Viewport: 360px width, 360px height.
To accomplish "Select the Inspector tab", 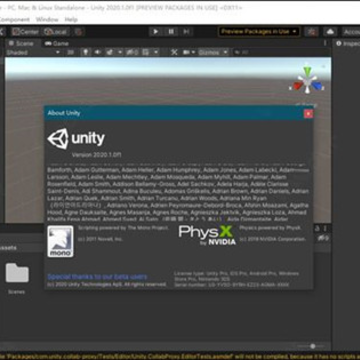I will click(x=348, y=43).
